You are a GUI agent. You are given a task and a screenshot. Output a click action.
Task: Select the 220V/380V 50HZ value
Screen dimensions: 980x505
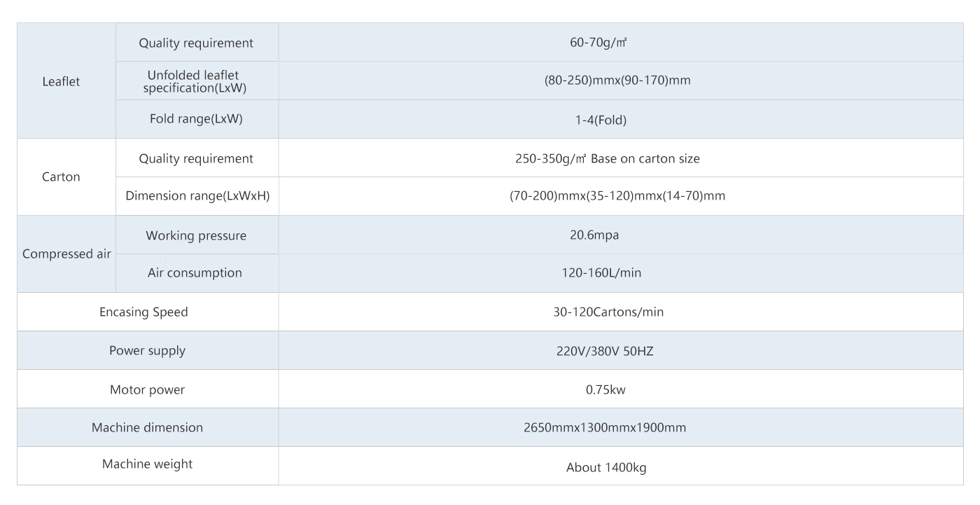[x=605, y=351]
